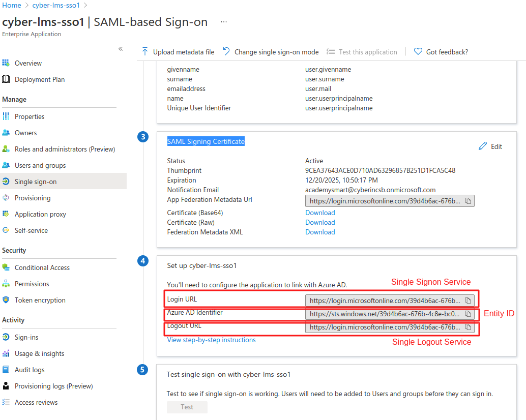Click the Expiration date value

click(x=341, y=181)
